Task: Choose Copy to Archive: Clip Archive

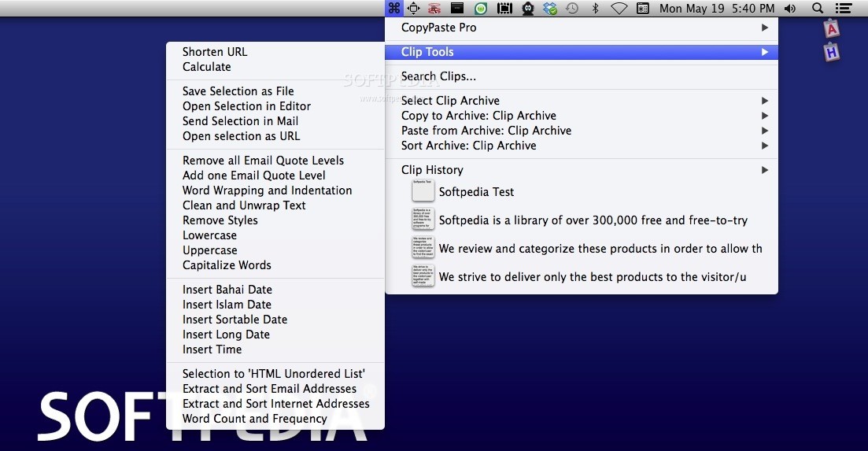Action: click(x=582, y=116)
